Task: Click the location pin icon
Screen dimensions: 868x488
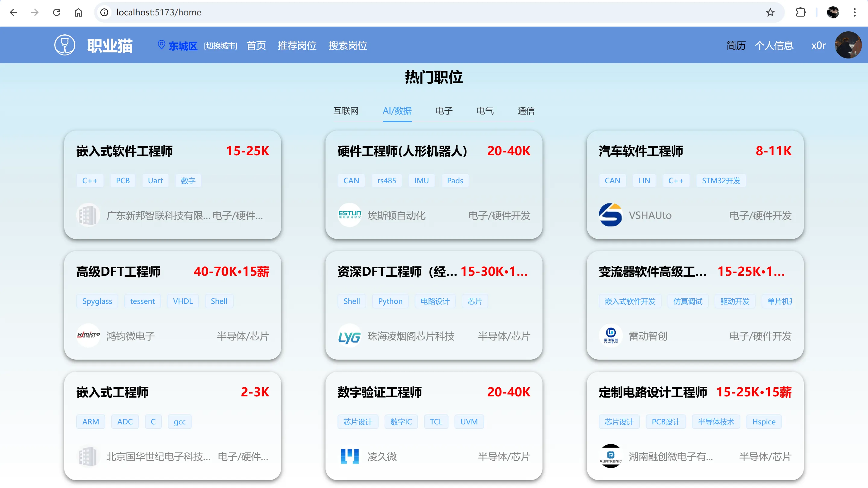Action: (162, 45)
